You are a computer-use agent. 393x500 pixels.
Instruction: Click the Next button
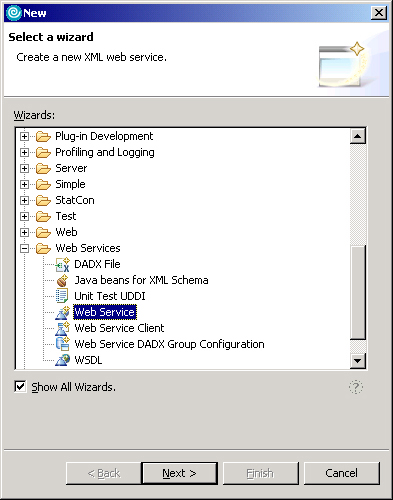[179, 473]
